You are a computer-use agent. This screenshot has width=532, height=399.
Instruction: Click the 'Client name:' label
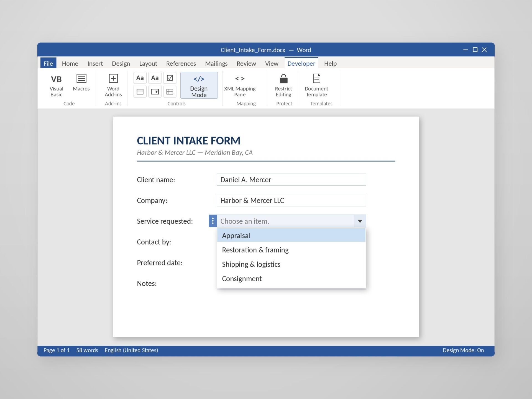(156, 180)
